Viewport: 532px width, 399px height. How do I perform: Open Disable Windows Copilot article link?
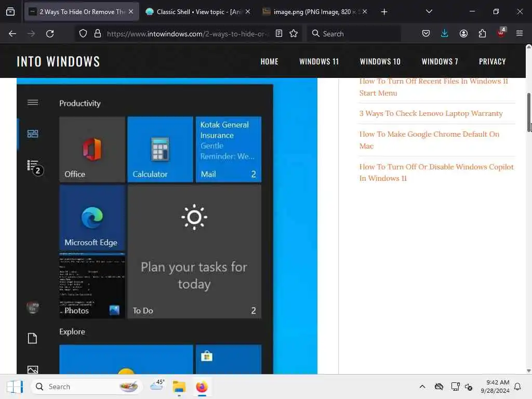pyautogui.click(x=436, y=172)
